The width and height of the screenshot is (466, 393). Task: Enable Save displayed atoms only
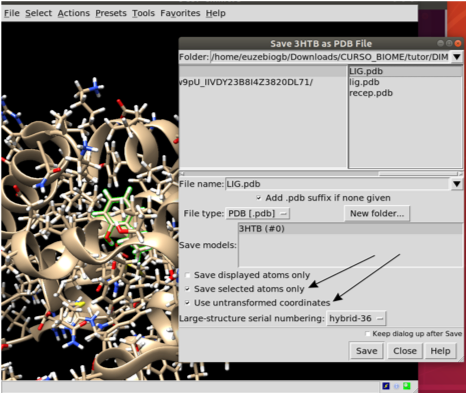[188, 275]
